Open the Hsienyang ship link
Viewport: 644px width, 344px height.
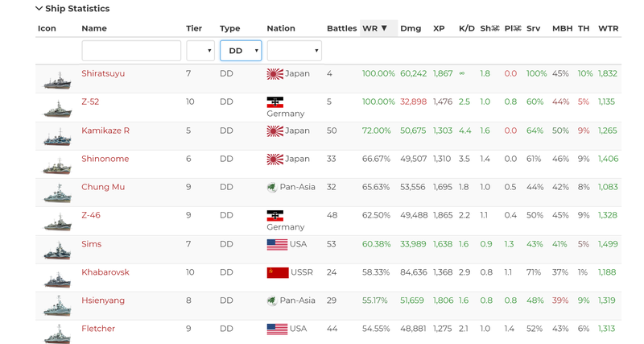(x=103, y=300)
